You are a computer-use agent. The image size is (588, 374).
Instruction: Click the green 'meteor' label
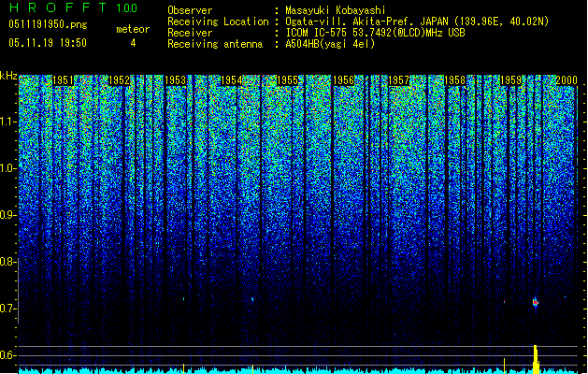(x=133, y=29)
